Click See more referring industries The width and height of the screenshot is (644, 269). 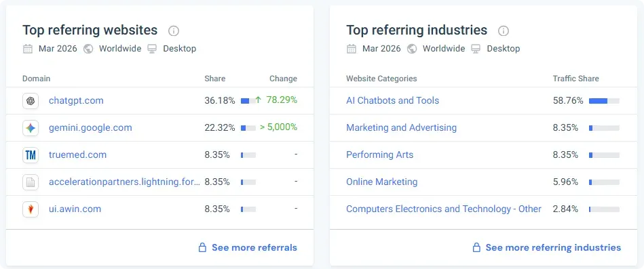(x=553, y=248)
